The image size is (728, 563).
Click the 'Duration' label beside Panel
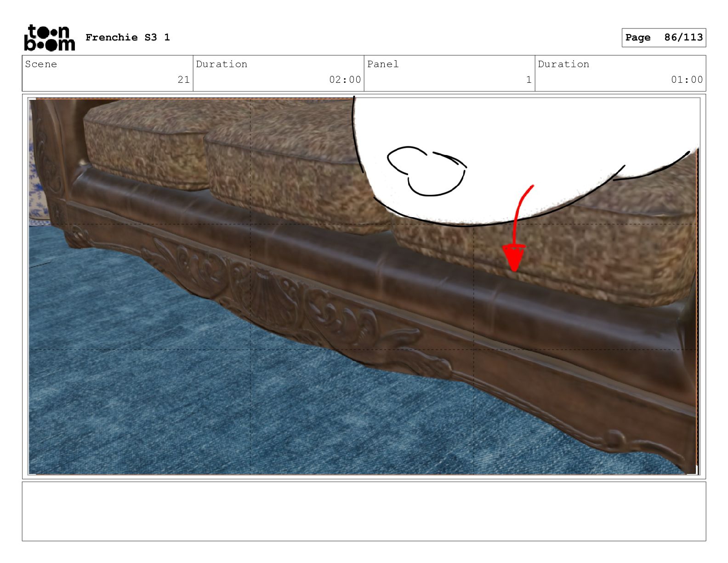(x=563, y=64)
